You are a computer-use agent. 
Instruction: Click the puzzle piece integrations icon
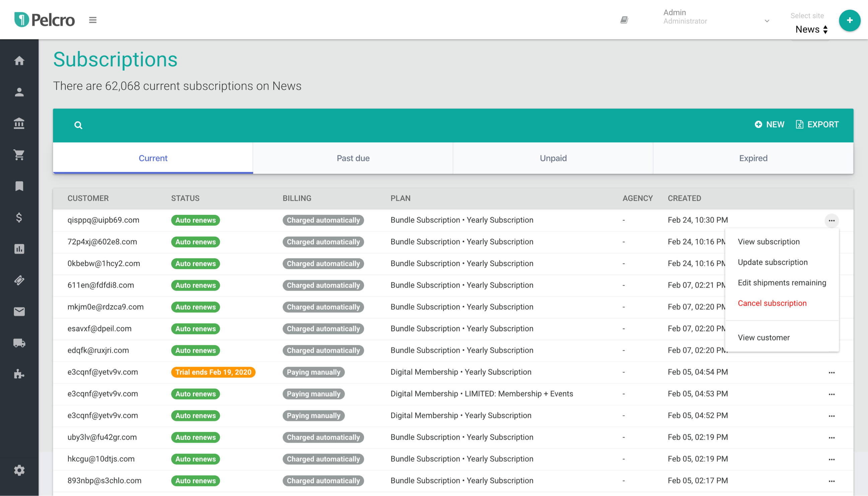(x=19, y=374)
